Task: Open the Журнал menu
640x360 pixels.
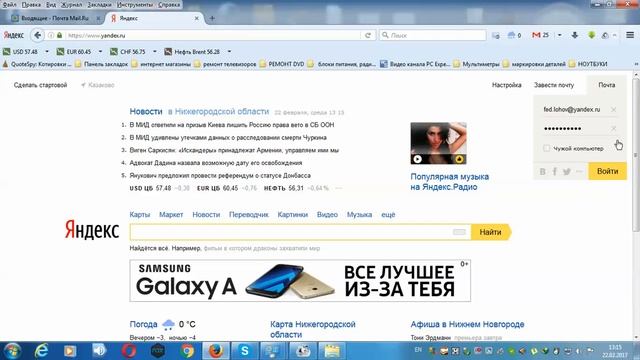Action: [71, 5]
